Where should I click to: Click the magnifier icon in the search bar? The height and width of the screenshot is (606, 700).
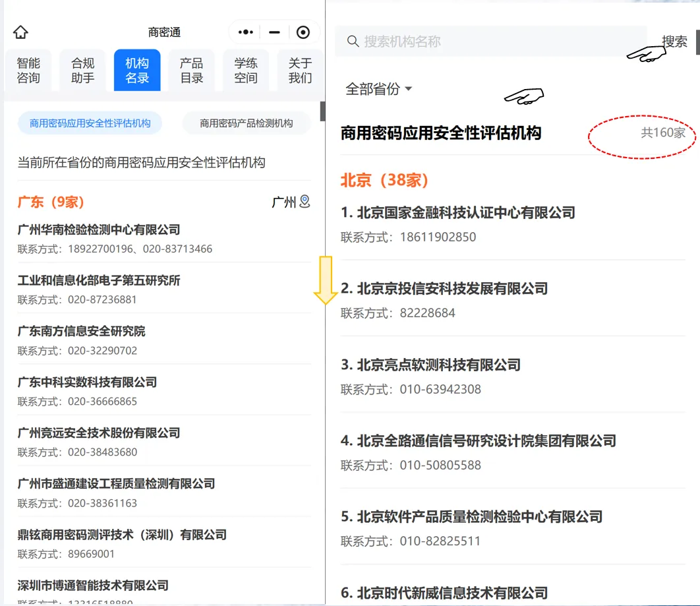(x=353, y=41)
